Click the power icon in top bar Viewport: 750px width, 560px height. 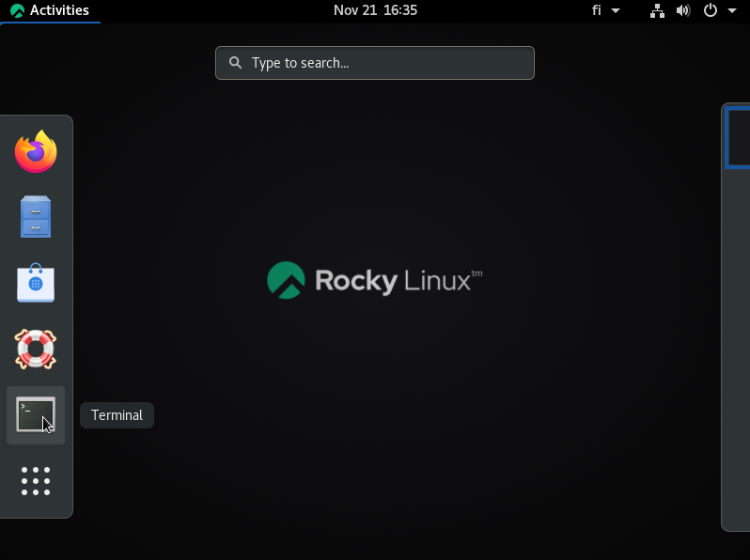point(711,10)
